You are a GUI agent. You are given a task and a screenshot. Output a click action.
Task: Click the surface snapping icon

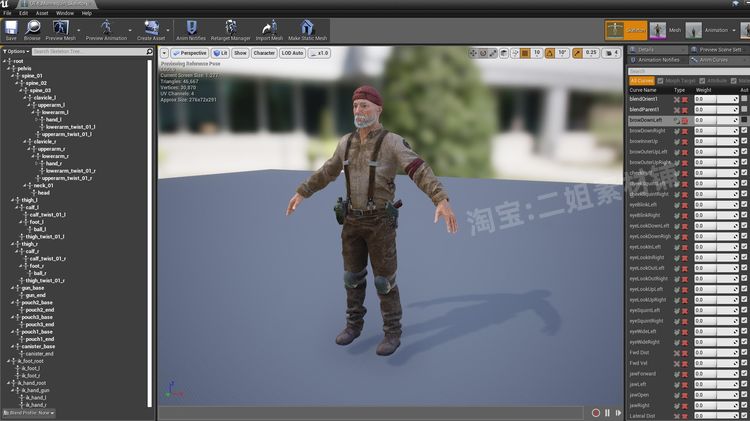pos(515,53)
